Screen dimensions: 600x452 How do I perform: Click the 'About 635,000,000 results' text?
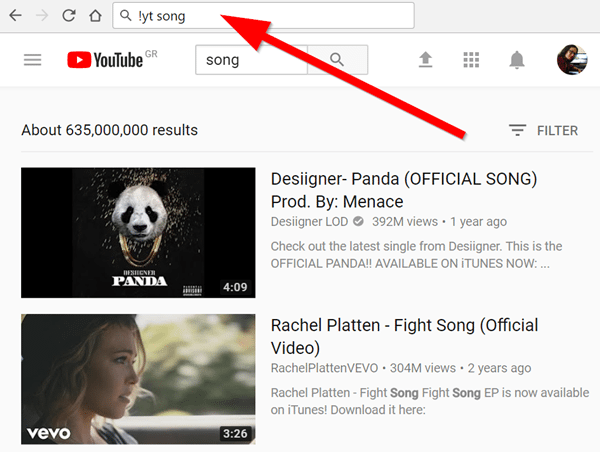click(x=109, y=130)
